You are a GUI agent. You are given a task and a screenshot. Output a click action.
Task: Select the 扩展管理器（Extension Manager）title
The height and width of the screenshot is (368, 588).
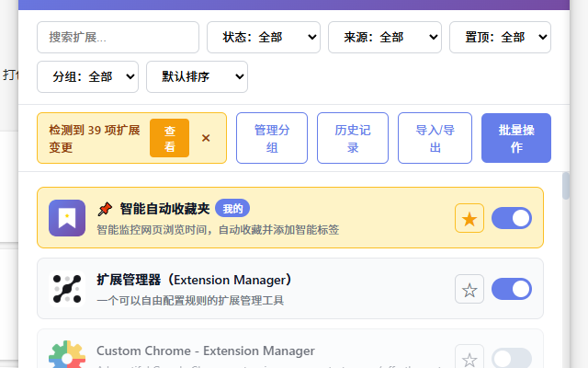tap(194, 280)
